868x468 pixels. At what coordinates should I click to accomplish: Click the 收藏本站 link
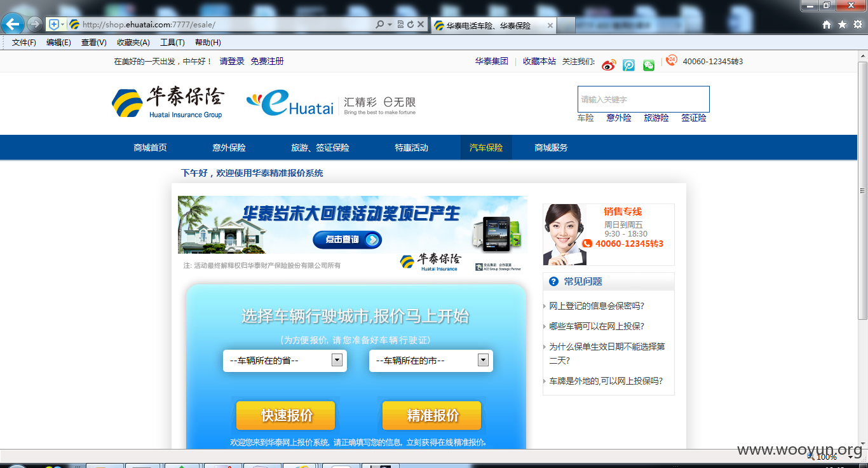pyautogui.click(x=539, y=61)
